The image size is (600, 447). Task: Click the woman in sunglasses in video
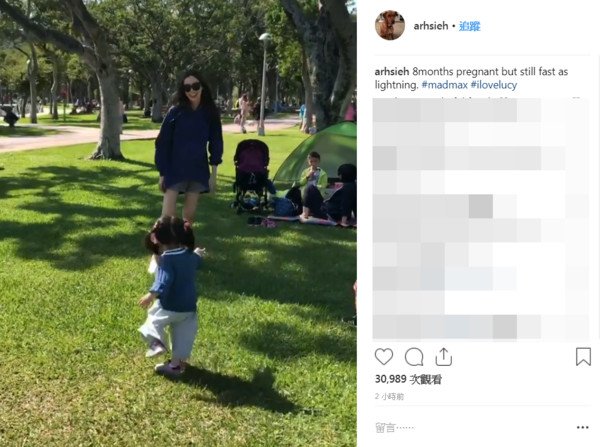[x=189, y=145]
